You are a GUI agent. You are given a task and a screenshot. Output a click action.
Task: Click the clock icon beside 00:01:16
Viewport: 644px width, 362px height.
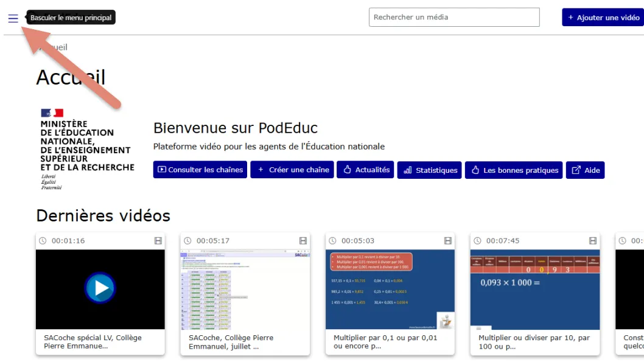43,241
